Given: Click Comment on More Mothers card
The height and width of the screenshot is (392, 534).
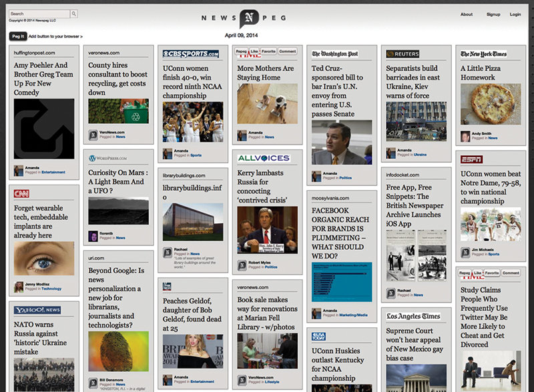Looking at the screenshot, I should click(288, 51).
